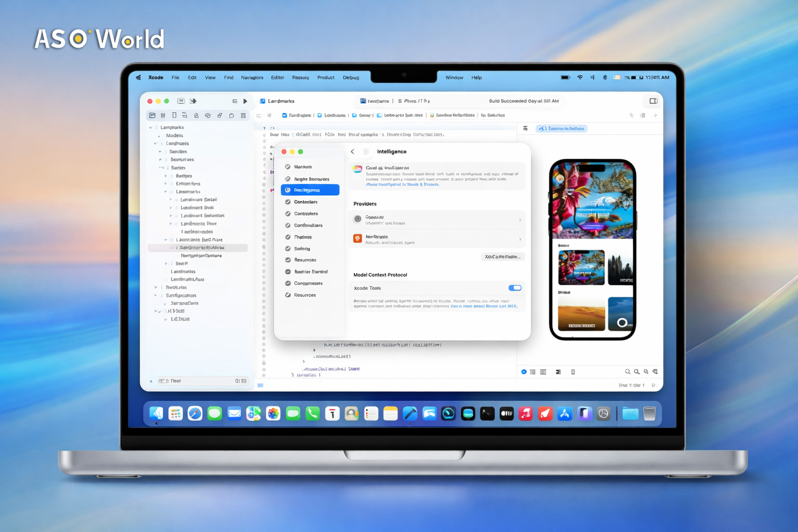Click the Run button in the Xcode toolbar
This screenshot has width=798, height=532.
click(245, 101)
